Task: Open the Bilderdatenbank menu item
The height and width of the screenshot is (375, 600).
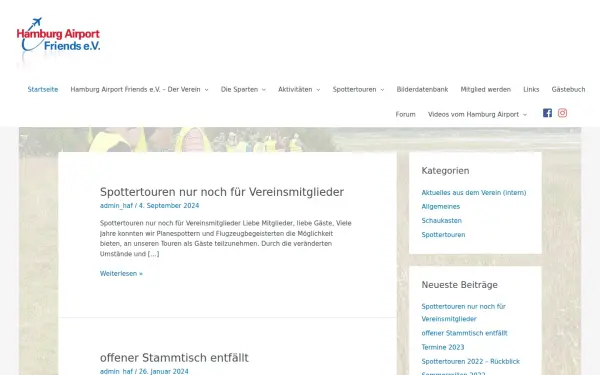Action: [422, 90]
